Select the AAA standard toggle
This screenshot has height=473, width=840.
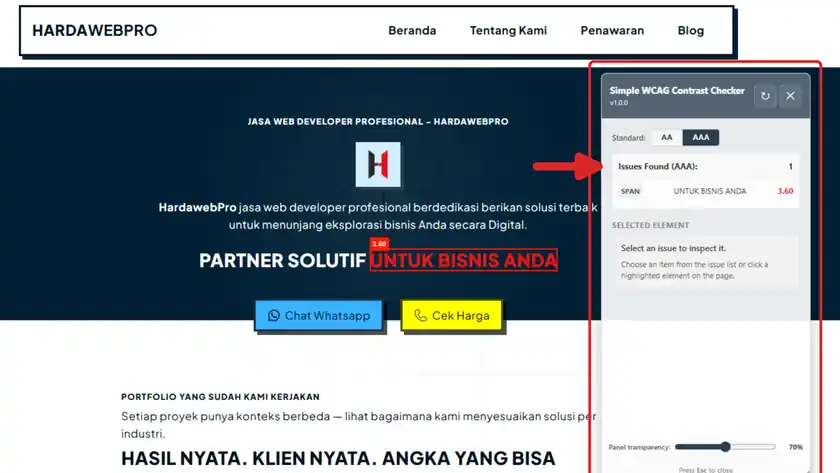701,138
